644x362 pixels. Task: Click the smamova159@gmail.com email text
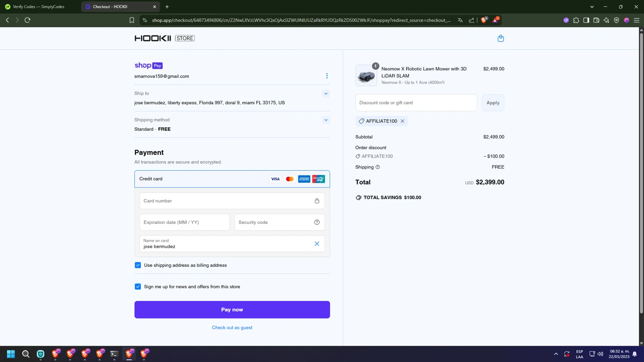pyautogui.click(x=161, y=76)
